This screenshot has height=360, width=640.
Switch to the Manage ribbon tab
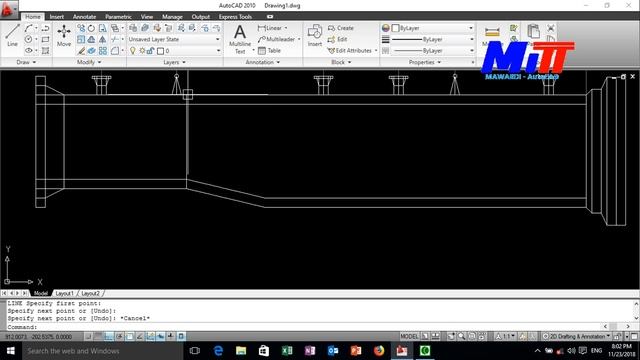click(x=172, y=17)
